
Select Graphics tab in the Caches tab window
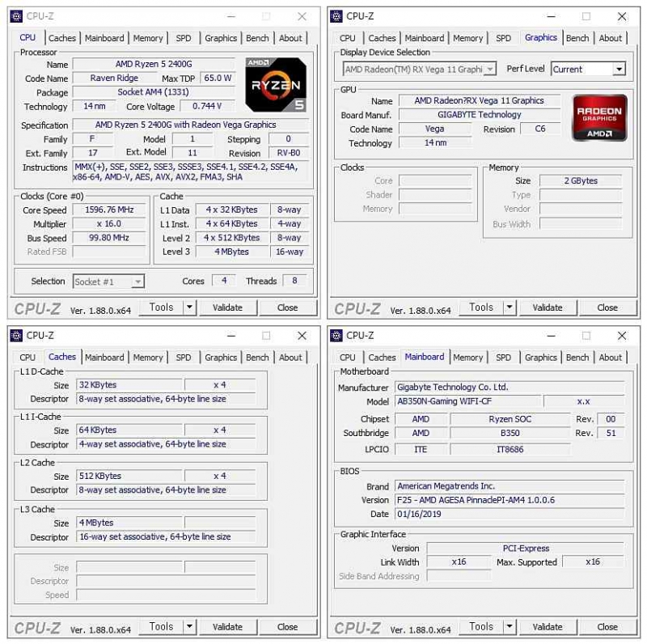pyautogui.click(x=221, y=358)
